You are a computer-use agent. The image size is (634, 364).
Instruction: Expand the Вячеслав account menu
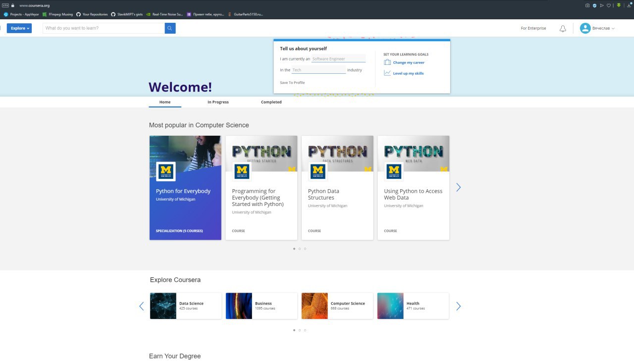point(603,28)
